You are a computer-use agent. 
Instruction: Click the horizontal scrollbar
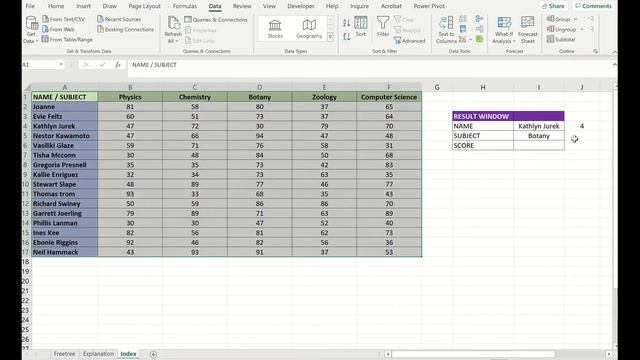coord(473,354)
